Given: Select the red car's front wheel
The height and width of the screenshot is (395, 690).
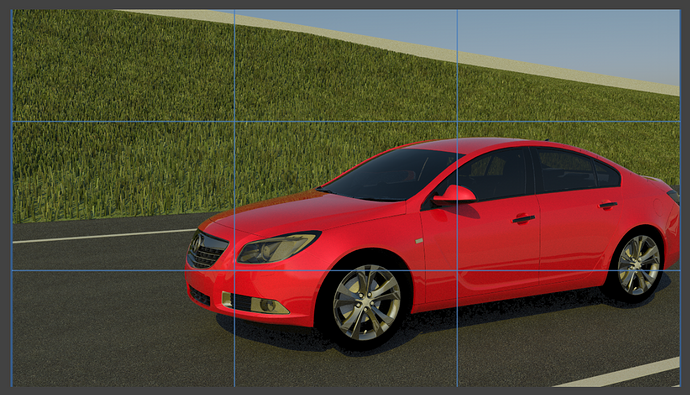Looking at the screenshot, I should 367,303.
